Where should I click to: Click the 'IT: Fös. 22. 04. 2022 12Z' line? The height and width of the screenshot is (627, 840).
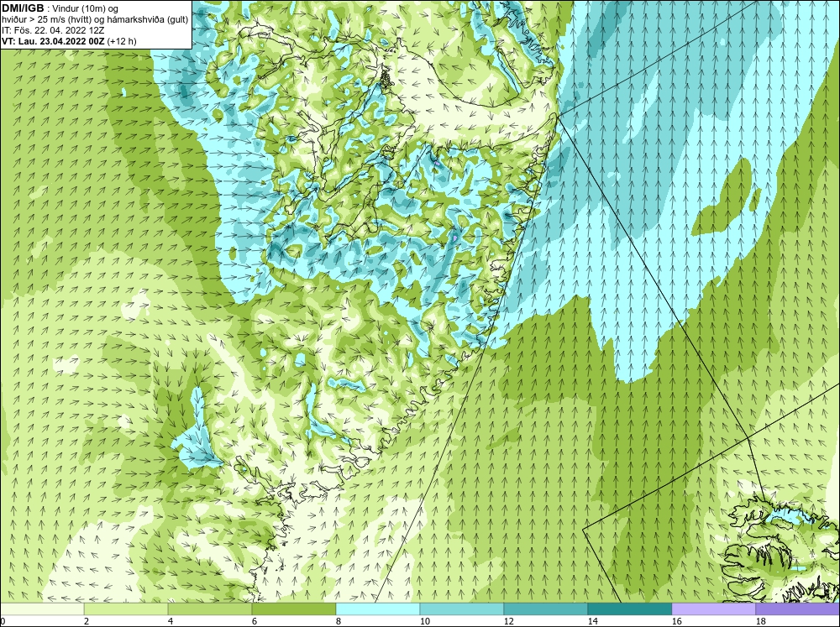pos(52,30)
